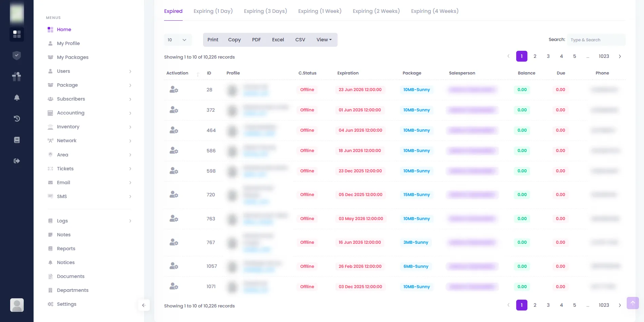Viewport: 644px width, 322px height.
Task: Go to page 1023 in top pagination
Action: (x=604, y=56)
